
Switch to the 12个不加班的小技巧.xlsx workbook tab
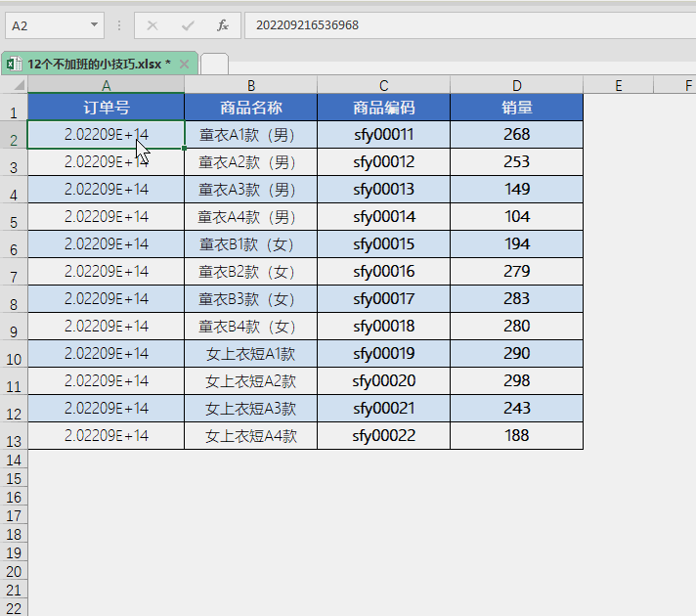click(x=99, y=64)
